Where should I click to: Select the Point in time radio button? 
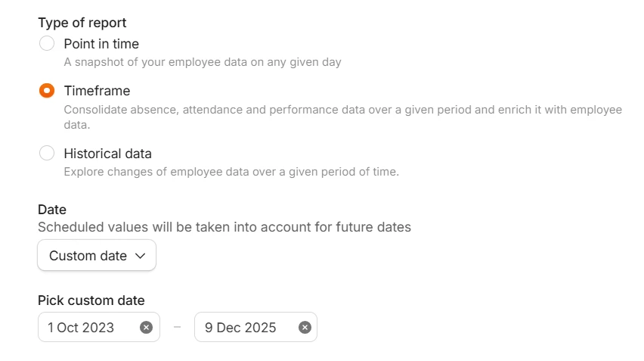point(47,44)
